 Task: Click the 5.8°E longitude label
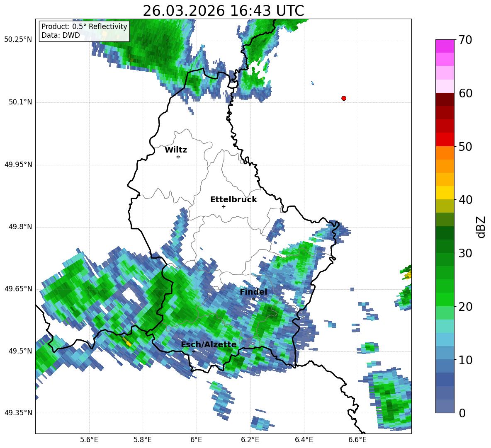point(143,440)
